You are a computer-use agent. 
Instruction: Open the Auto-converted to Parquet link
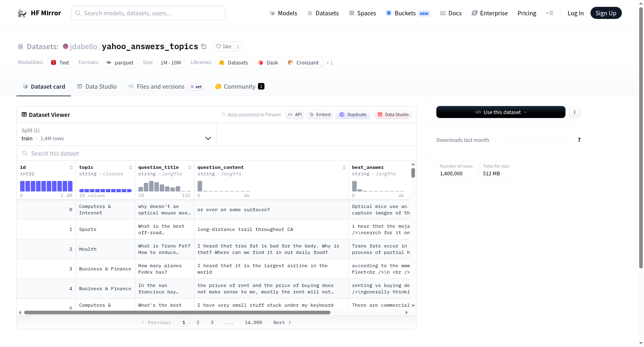pyautogui.click(x=254, y=114)
